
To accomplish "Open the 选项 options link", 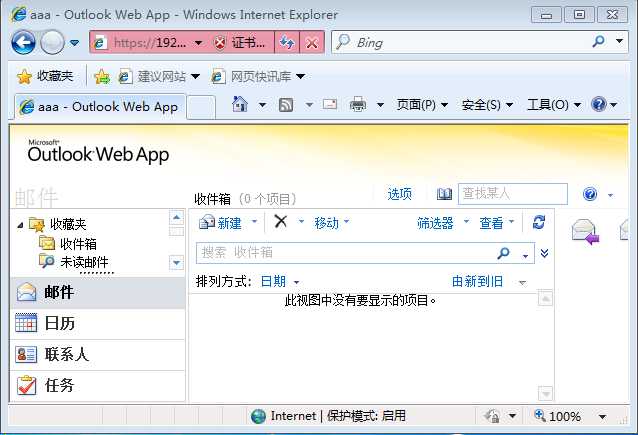I will (400, 194).
